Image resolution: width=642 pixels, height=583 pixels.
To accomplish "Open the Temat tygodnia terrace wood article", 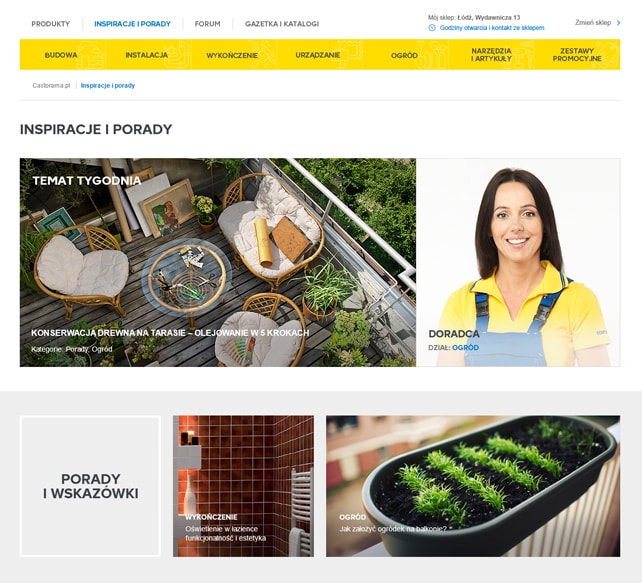I will click(x=170, y=333).
